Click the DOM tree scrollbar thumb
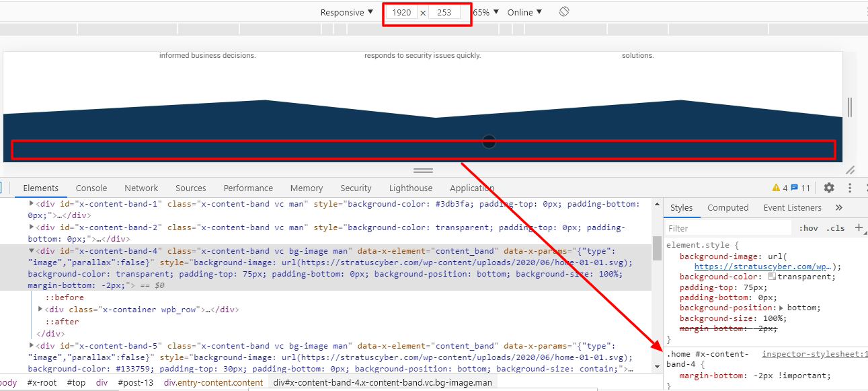The image size is (868, 391). [657, 248]
